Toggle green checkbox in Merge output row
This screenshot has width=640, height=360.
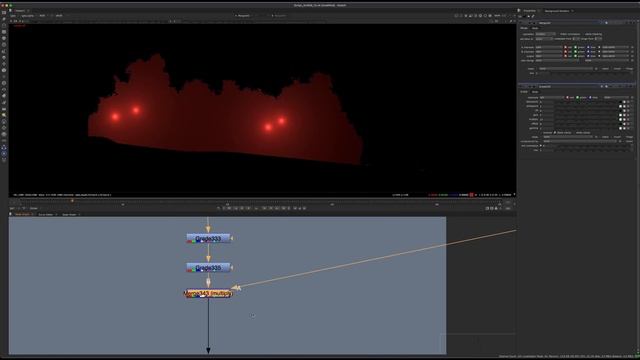point(576,56)
